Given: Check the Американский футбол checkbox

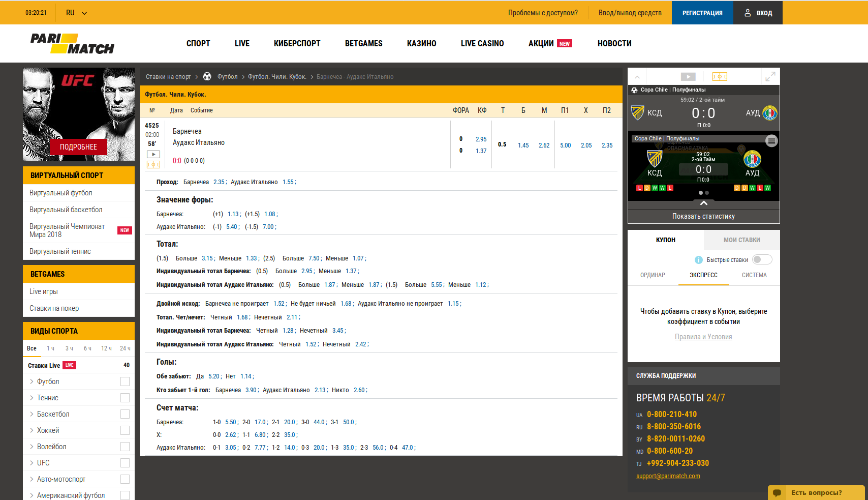Looking at the screenshot, I should pyautogui.click(x=125, y=495).
